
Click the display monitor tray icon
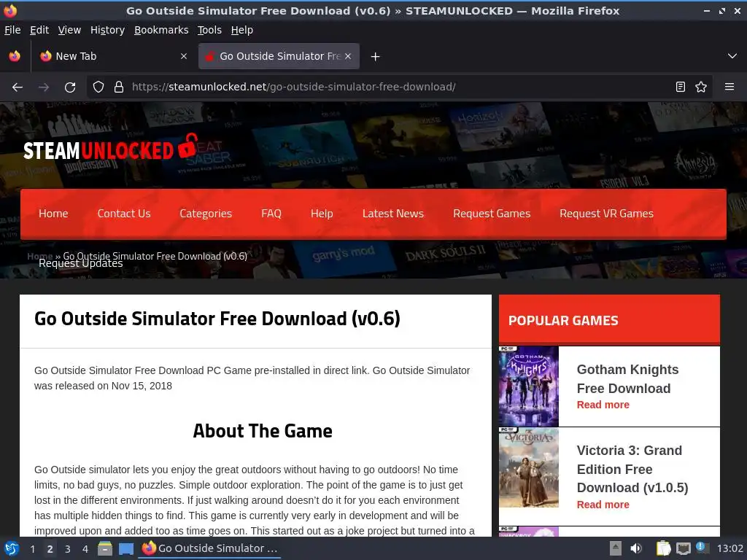(x=683, y=548)
